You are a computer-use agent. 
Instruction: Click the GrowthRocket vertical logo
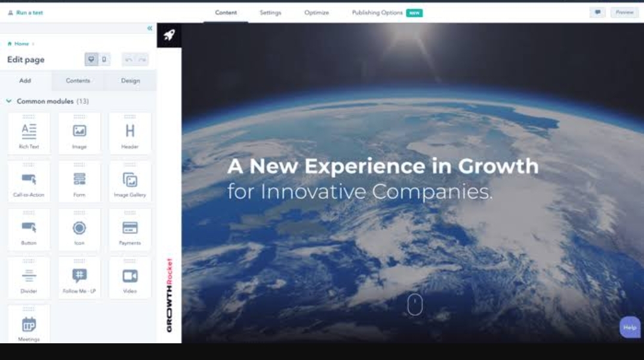click(x=170, y=295)
